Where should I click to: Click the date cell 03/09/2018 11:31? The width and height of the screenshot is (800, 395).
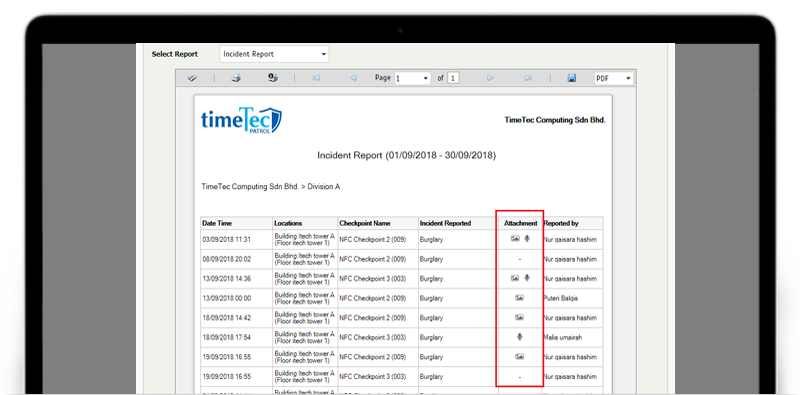(227, 239)
